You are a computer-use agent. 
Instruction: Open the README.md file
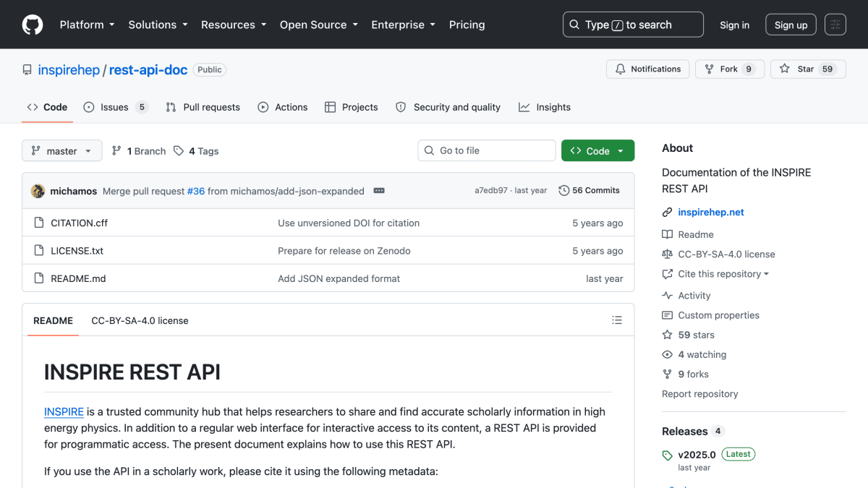(x=78, y=278)
